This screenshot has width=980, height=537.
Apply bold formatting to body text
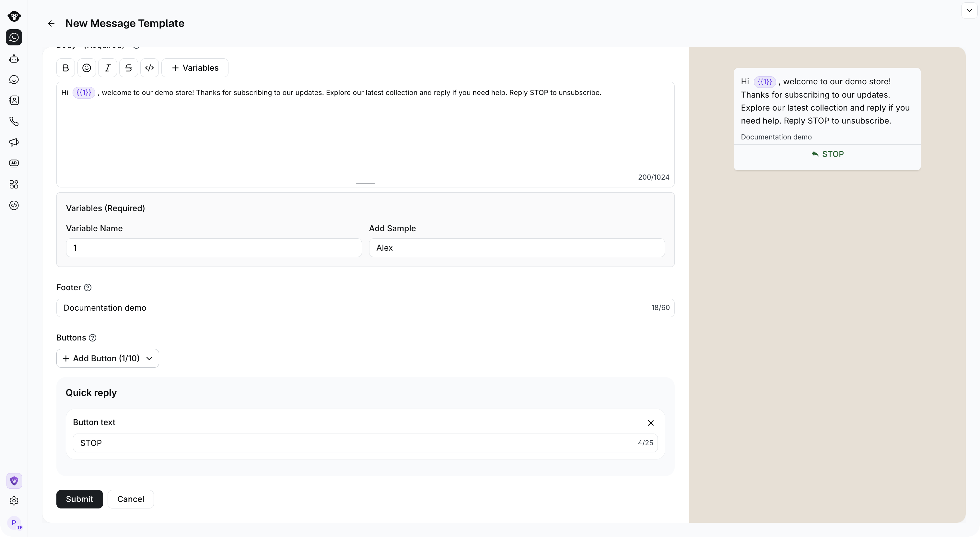coord(65,68)
